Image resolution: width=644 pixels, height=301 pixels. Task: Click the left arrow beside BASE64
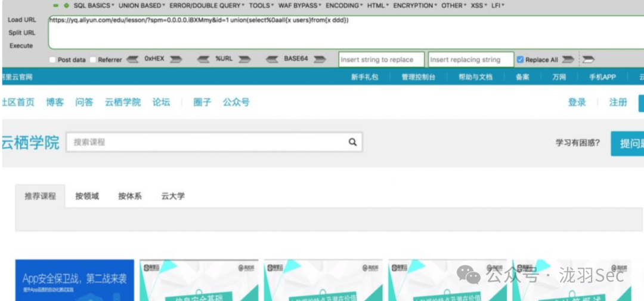click(x=273, y=60)
